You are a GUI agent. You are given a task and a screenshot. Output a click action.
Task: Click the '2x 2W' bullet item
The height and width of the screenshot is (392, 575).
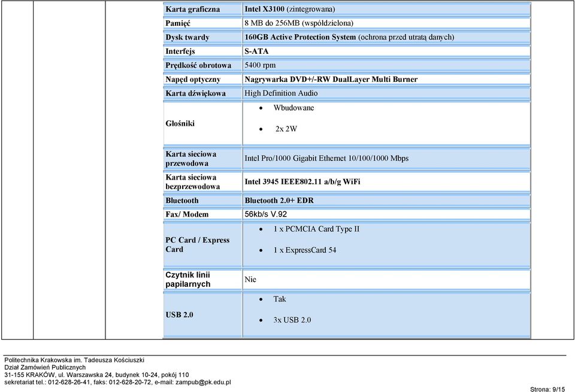point(286,129)
